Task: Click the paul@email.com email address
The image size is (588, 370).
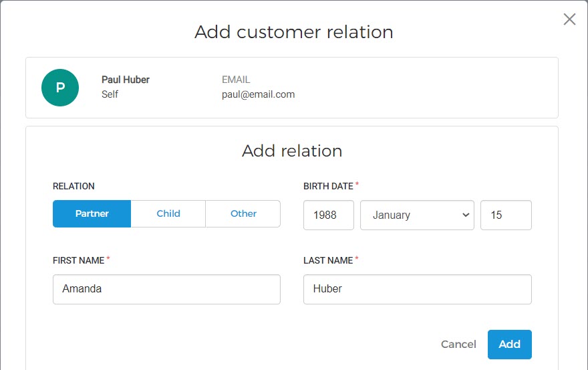Action: (x=258, y=94)
